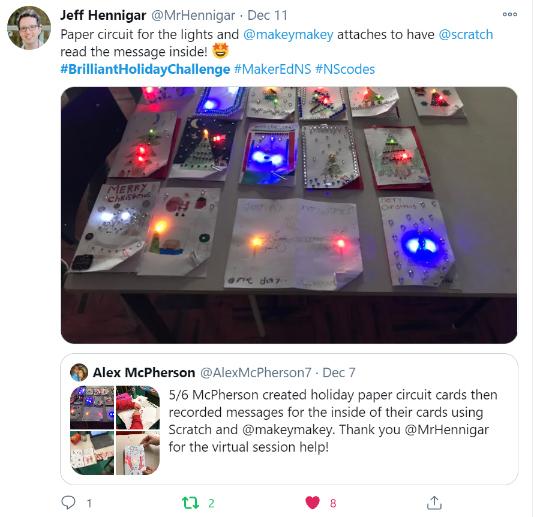Viewport: 549px width, 517px height.
Task: Open the large holiday cards photo
Action: (x=289, y=215)
